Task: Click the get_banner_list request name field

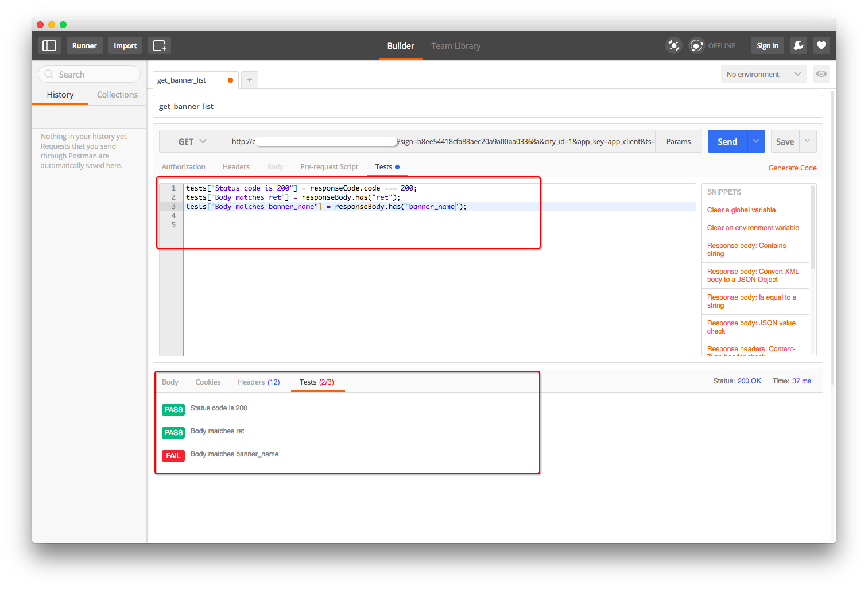Action: (x=488, y=106)
